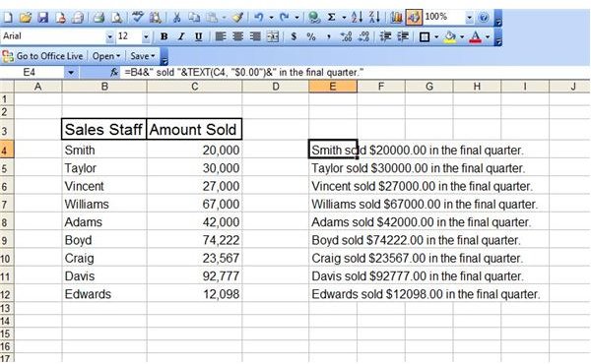591x364 pixels.
Task: Expand the borders style dropdown arrow
Action: (436, 36)
